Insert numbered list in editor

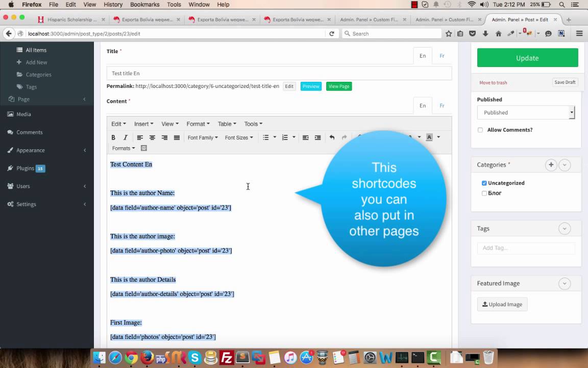pyautogui.click(x=285, y=137)
